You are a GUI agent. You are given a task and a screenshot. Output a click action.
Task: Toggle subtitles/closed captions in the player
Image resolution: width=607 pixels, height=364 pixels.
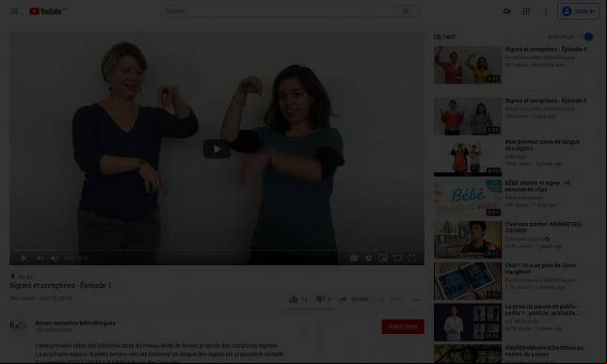pyautogui.click(x=354, y=258)
